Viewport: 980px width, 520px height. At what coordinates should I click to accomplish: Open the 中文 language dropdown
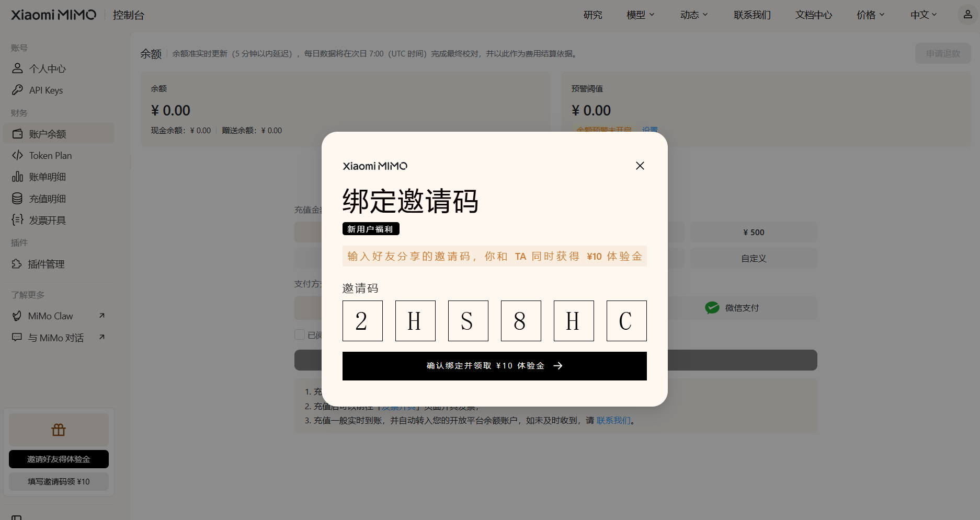point(924,15)
